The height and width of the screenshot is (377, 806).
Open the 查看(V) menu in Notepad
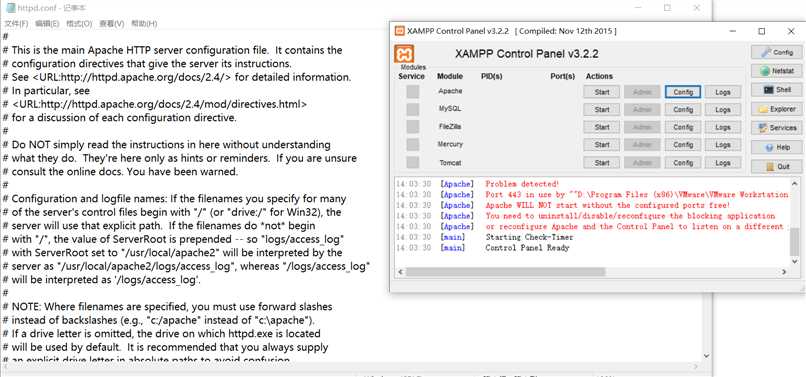[112, 24]
